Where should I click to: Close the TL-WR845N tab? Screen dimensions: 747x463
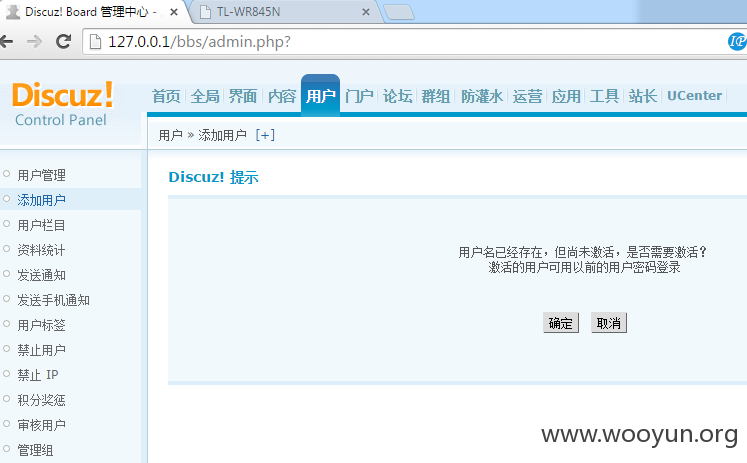click(366, 12)
